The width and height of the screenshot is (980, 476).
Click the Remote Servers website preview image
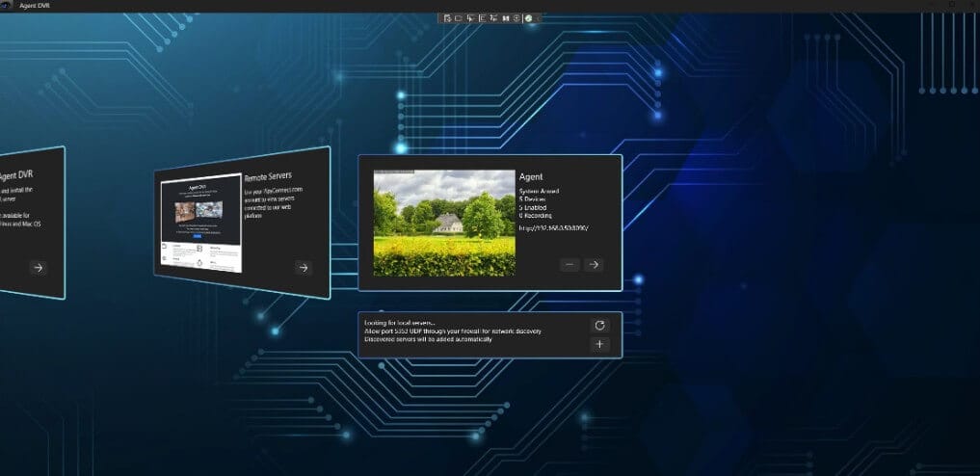pyautogui.click(x=200, y=224)
